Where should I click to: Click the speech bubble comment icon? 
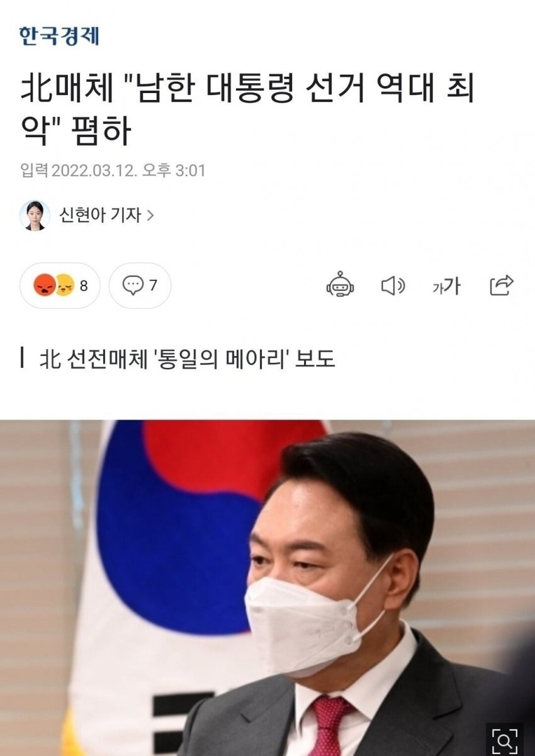(x=133, y=286)
